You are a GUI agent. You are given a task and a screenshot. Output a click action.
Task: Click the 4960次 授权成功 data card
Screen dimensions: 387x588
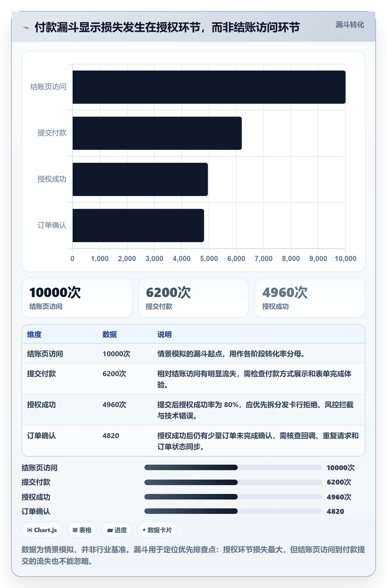(310, 298)
